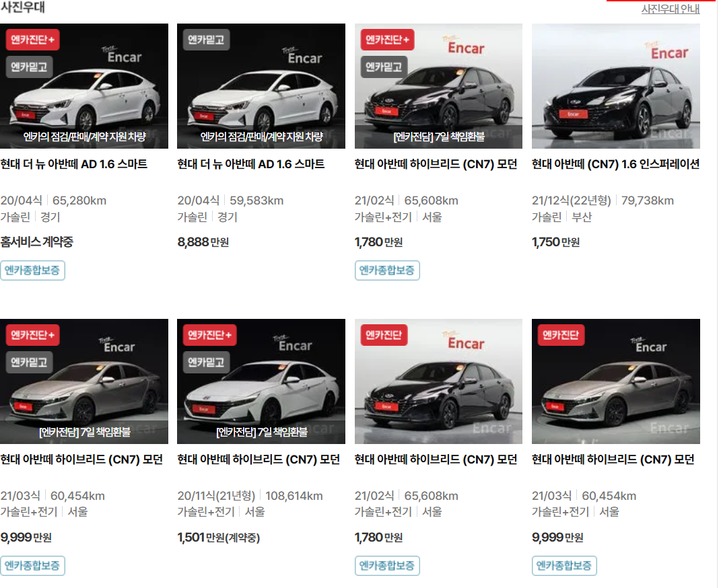719x588 pixels.
Task: Open the white Avante hybrid CN7 car photo
Action: pos(261,381)
